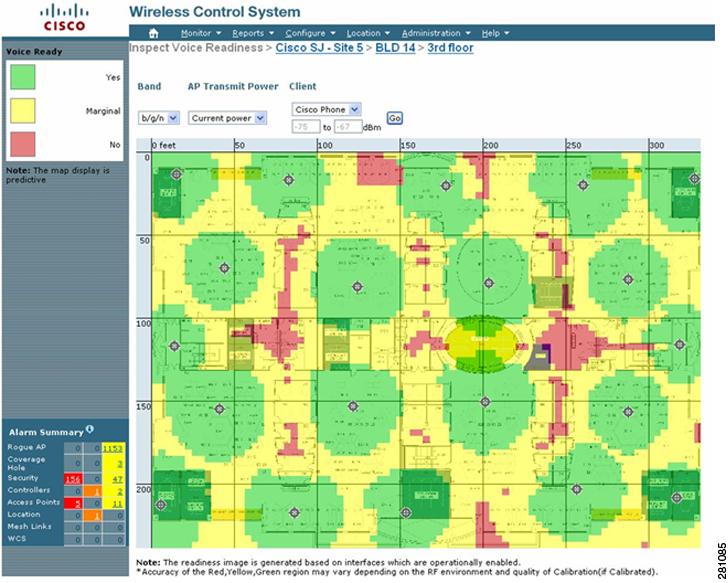This screenshot has width=728, height=583.
Task: Select the AP marker on the left edge at 100 feet
Action: (174, 346)
